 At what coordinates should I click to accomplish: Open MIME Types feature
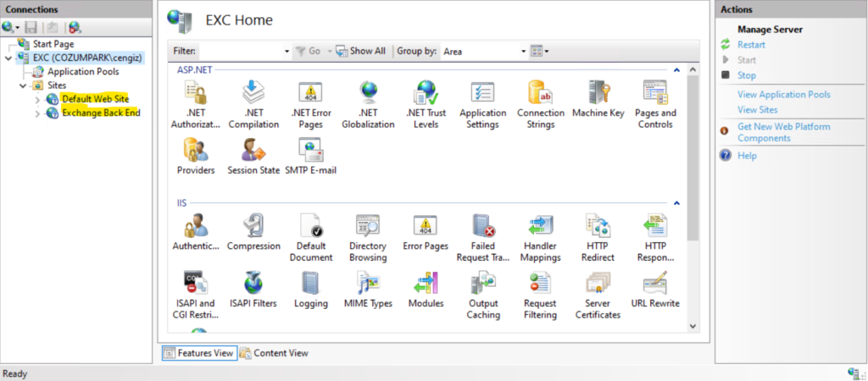click(368, 290)
